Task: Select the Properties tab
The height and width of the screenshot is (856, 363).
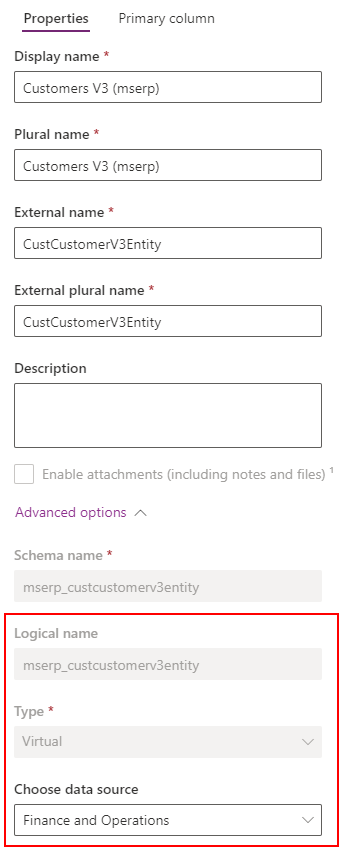Action: click(56, 19)
